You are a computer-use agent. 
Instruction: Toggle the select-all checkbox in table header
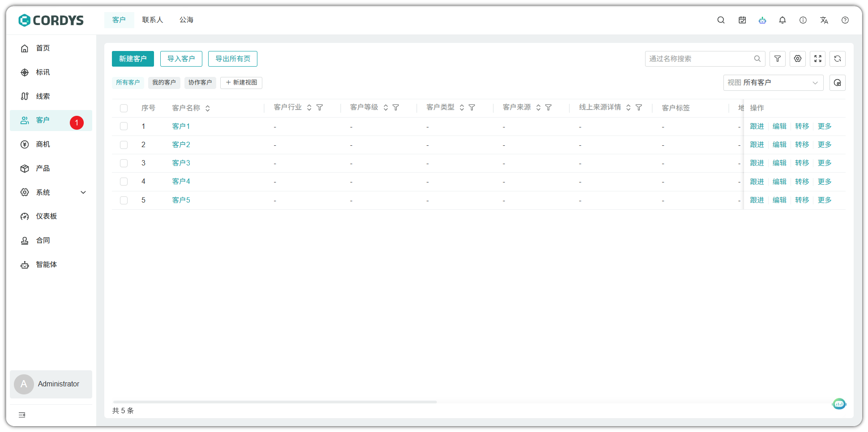[124, 108]
